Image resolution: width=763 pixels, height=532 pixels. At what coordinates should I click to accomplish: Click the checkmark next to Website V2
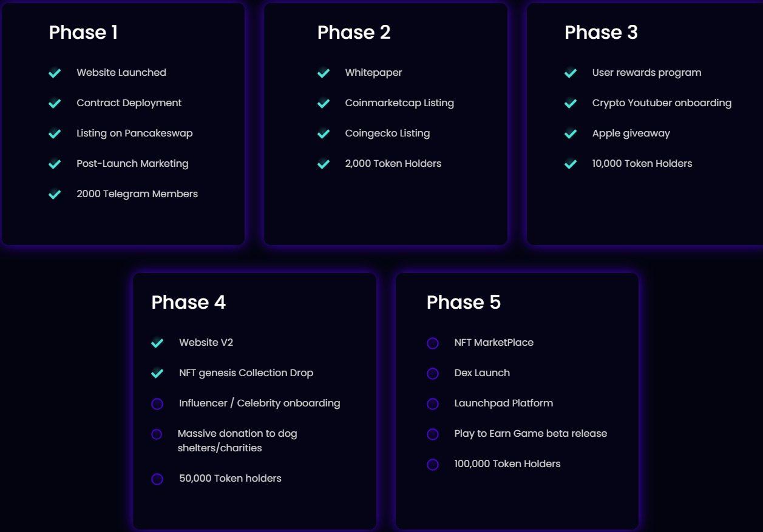157,343
